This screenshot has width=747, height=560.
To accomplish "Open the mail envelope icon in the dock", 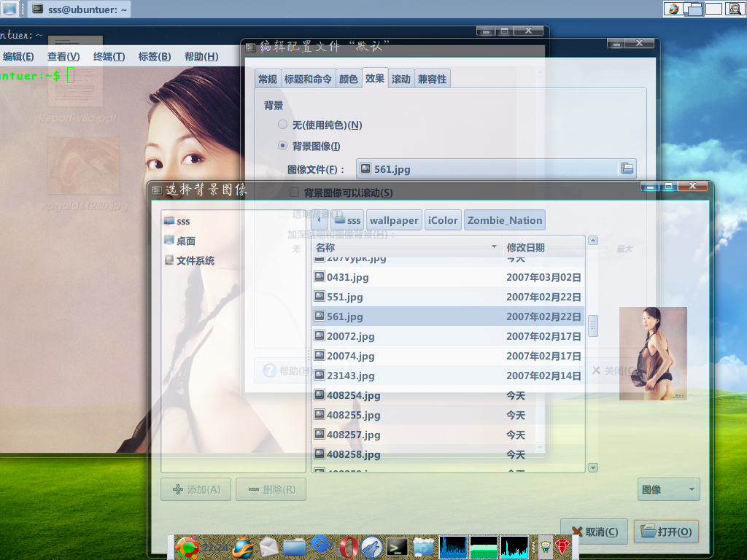I will tap(268, 547).
